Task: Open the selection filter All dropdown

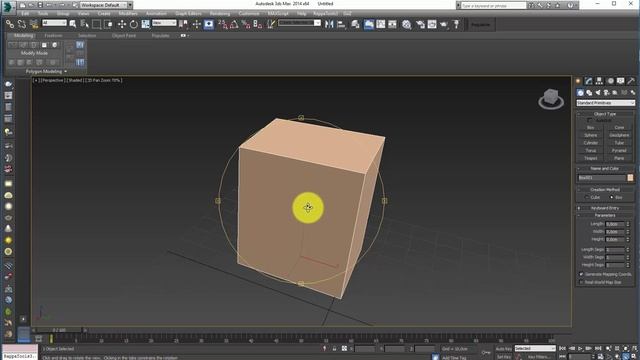Action: point(54,23)
